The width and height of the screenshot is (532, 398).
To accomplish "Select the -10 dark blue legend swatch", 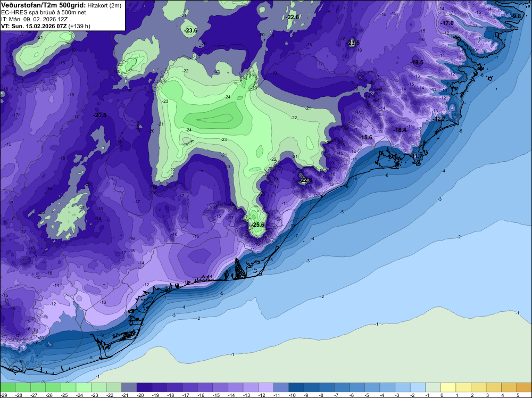I will coord(296,387).
